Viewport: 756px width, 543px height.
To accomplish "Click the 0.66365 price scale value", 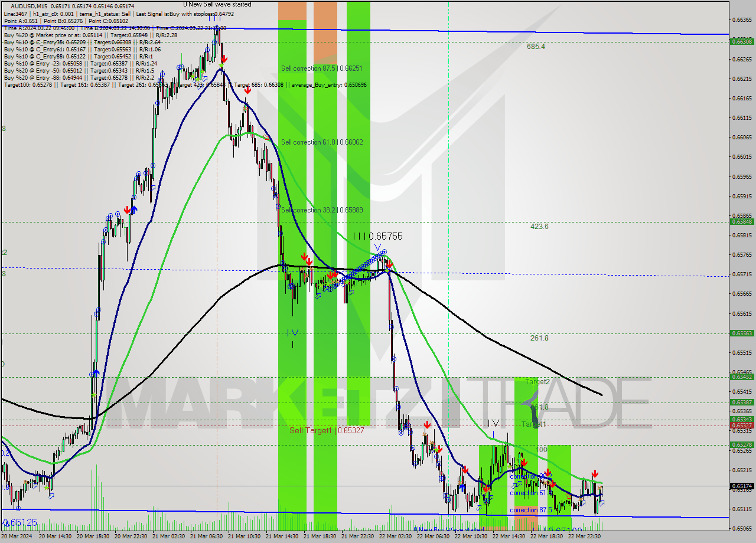I will pos(742,19).
